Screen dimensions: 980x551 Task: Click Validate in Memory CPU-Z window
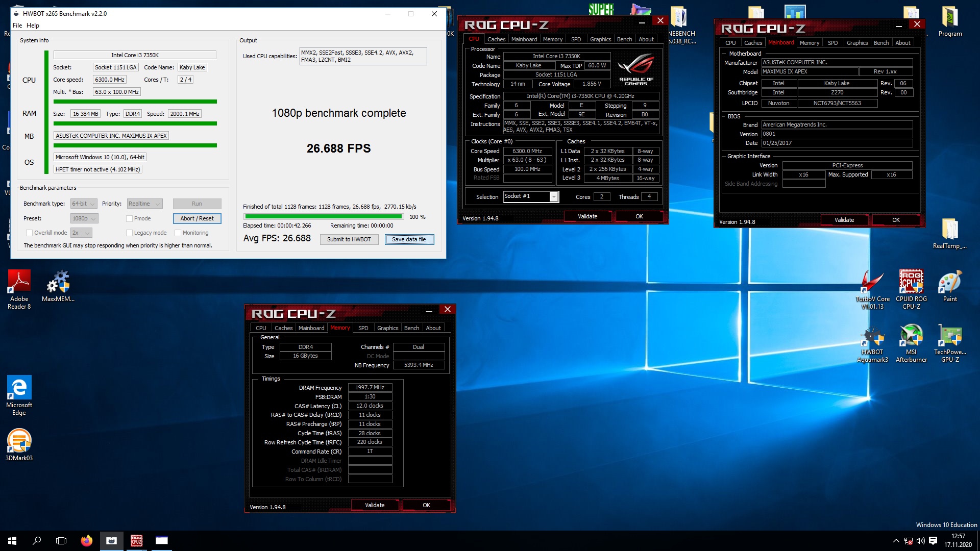point(375,505)
